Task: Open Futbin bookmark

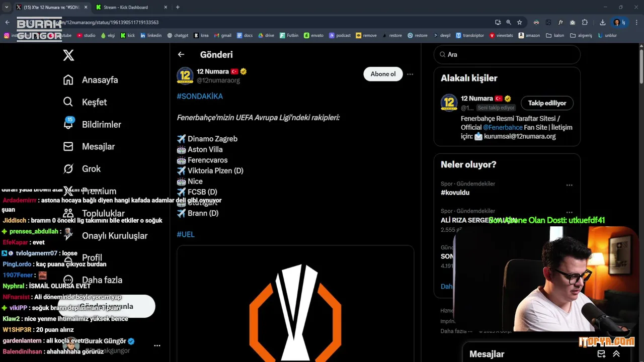Action: coord(289,36)
